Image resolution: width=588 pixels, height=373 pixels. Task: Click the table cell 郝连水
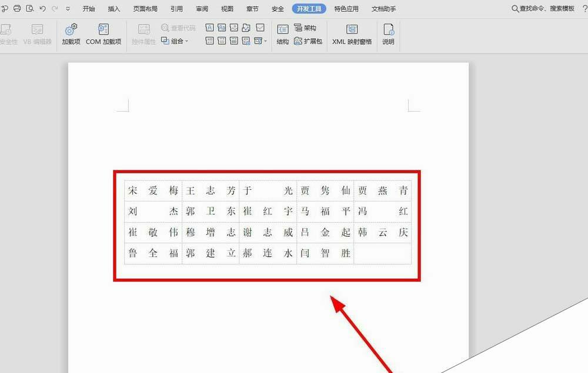coord(268,253)
